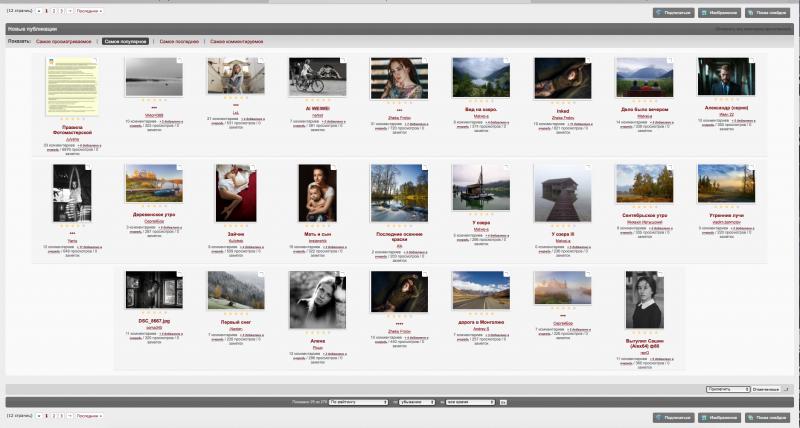The width and height of the screenshot is (800, 428).
Task: Click the Отмеченные button
Action: (x=766, y=389)
